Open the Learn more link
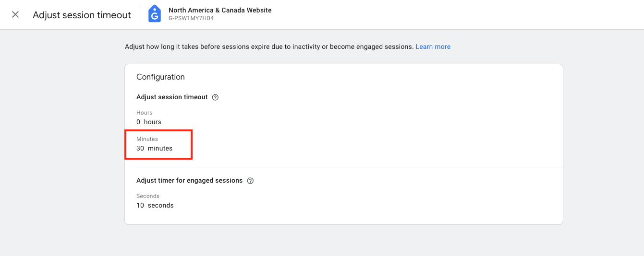Viewport: 644px width, 256px height. 433,47
